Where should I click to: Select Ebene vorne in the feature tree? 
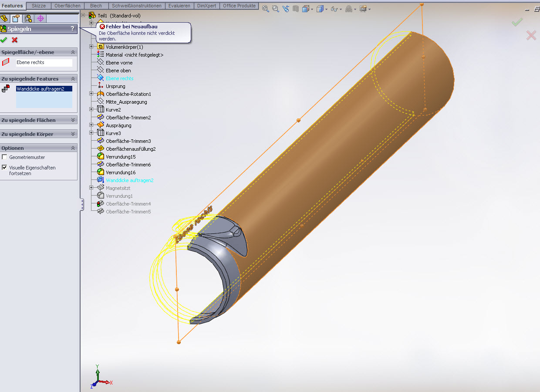119,63
